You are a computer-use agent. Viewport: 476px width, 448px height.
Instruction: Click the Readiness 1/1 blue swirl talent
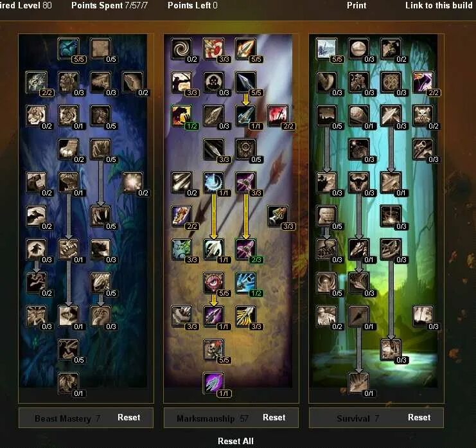(x=213, y=183)
